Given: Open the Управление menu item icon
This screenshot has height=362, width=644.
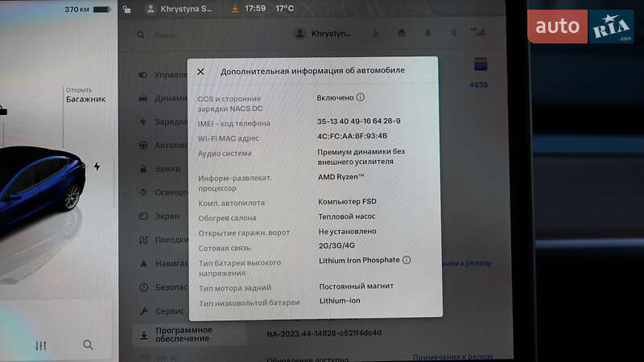Looking at the screenshot, I should click(x=143, y=75).
